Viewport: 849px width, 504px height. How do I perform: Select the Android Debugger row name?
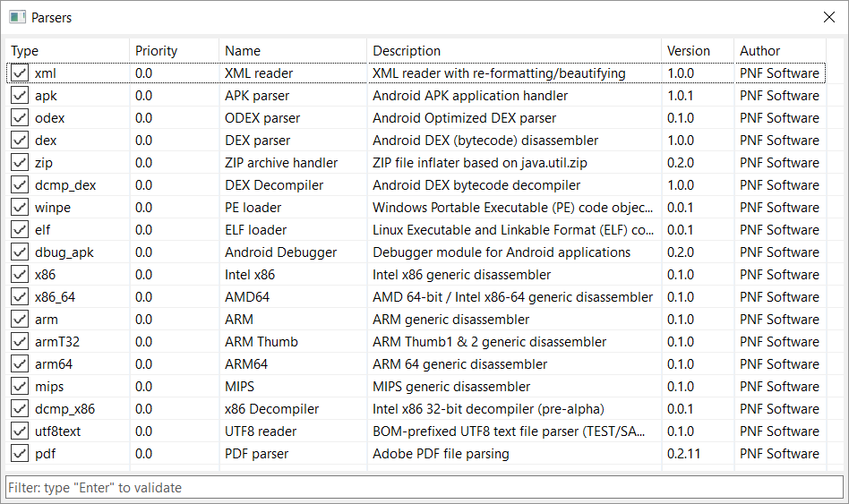click(x=280, y=252)
